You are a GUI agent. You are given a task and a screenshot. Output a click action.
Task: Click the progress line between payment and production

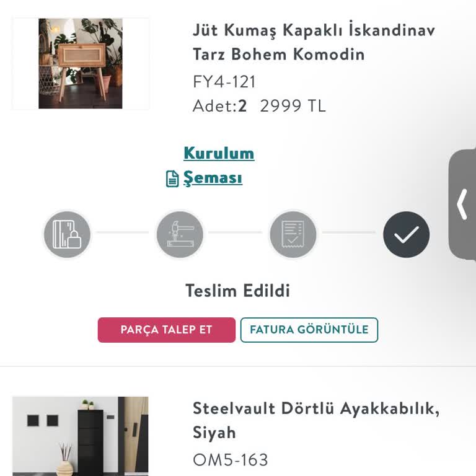(x=123, y=233)
